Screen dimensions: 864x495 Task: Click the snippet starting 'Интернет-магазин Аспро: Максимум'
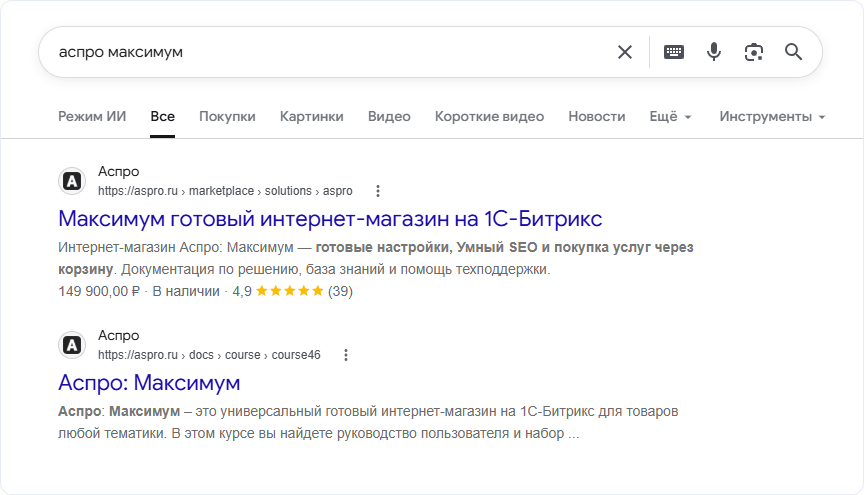376,258
